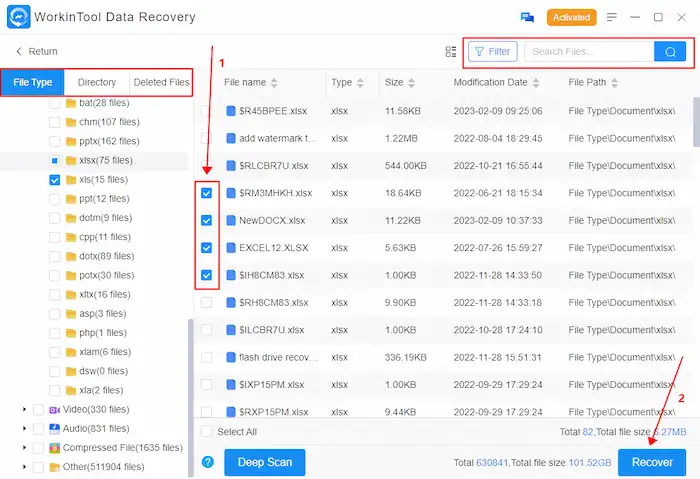Click the Return back arrow
This screenshot has height=479, width=700.
click(19, 51)
